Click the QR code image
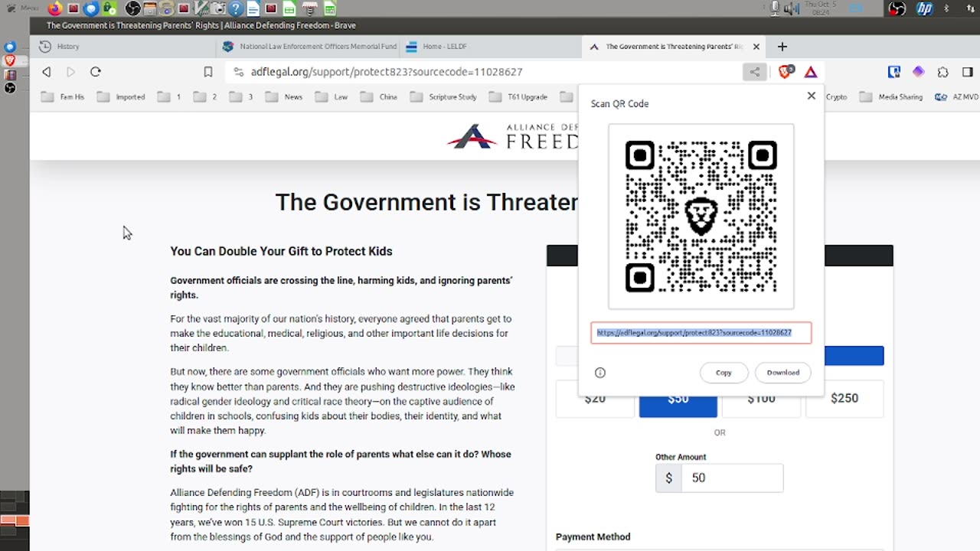This screenshot has height=551, width=980. (701, 217)
